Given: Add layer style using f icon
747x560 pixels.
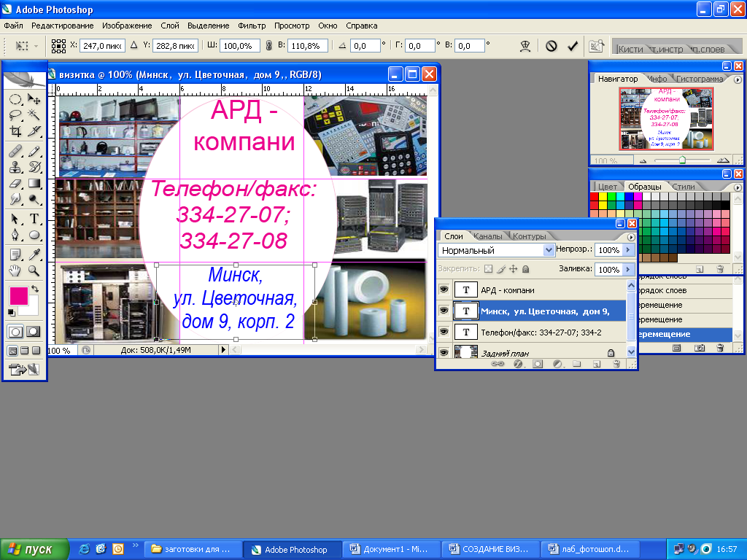Looking at the screenshot, I should tap(518, 364).
